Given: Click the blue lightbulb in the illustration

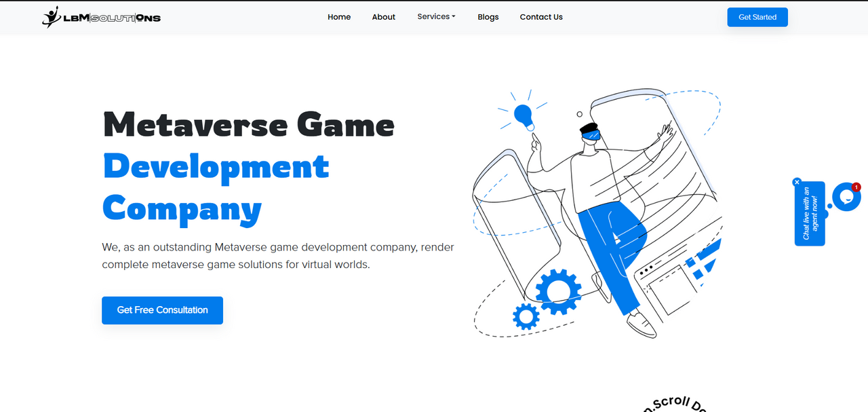Looking at the screenshot, I should click(x=523, y=115).
